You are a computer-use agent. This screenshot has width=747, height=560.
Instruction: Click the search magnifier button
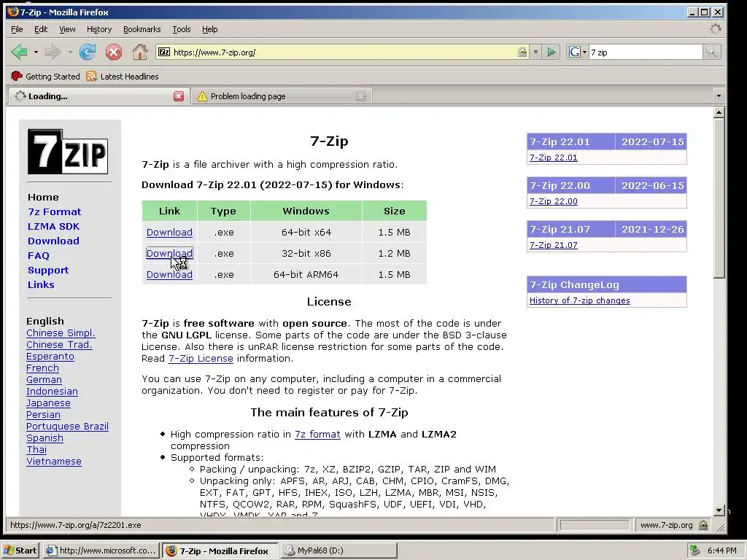(711, 52)
